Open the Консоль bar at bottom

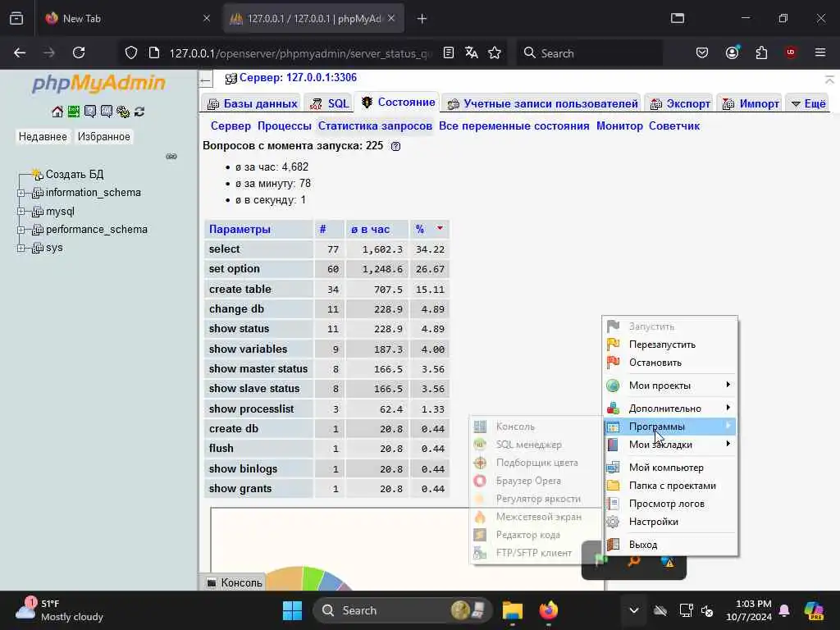[235, 582]
